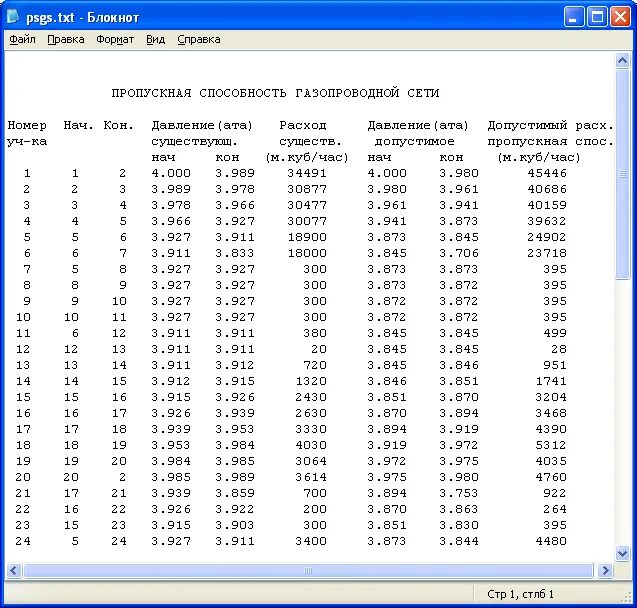Click the value 3064 in row 19
Viewport: 637px width, 608px height.
[x=311, y=461]
